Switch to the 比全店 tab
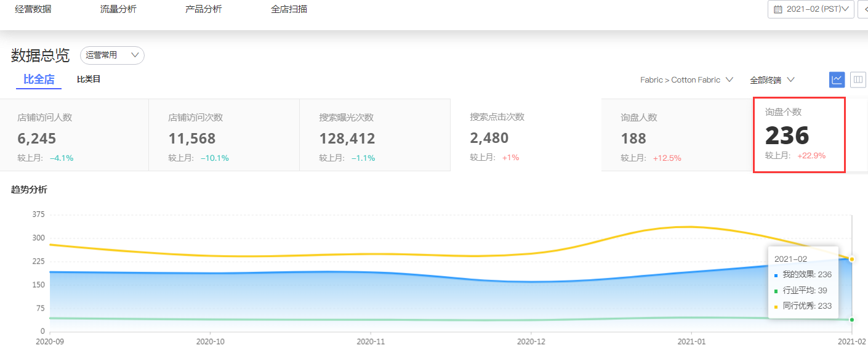The height and width of the screenshot is (353, 868). tap(39, 79)
